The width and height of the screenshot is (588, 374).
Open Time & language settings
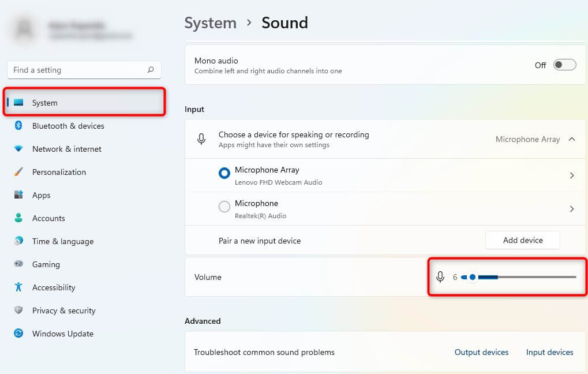[x=62, y=241]
